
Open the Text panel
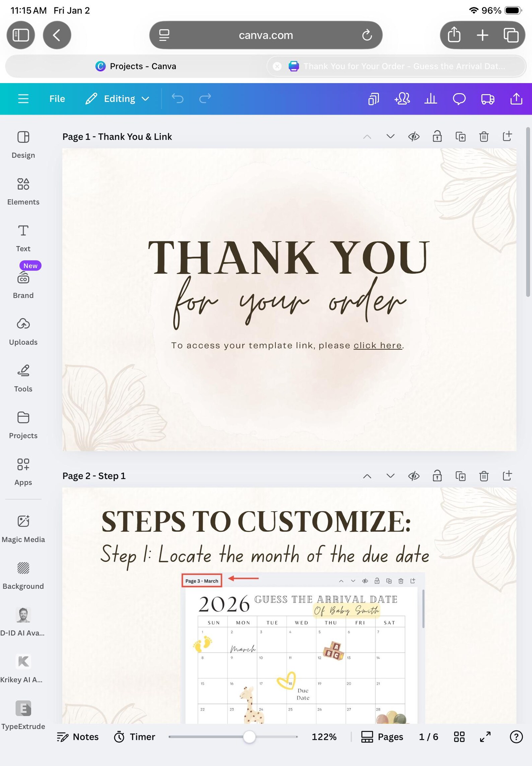click(23, 238)
